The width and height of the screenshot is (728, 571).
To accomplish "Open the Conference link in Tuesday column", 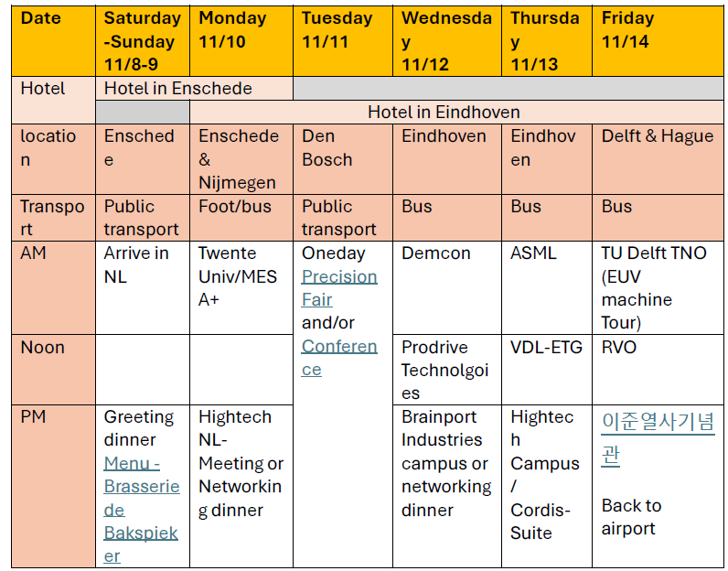I will tap(339, 358).
